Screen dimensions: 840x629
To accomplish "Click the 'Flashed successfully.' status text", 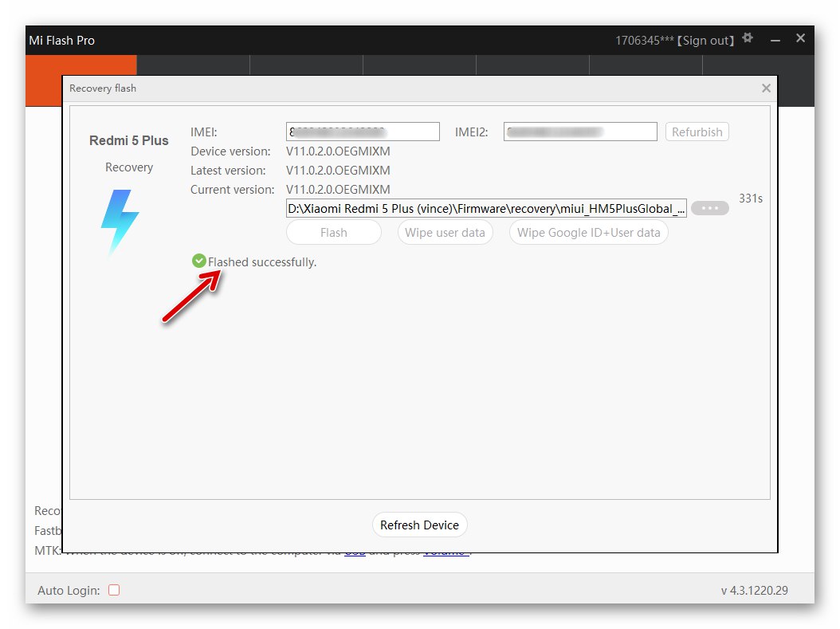I will click(x=262, y=262).
